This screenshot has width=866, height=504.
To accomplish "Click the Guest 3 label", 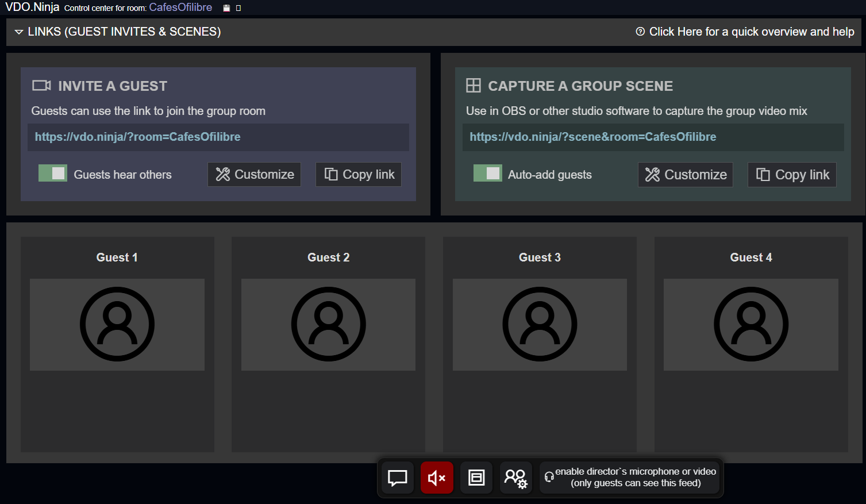I will coord(540,257).
